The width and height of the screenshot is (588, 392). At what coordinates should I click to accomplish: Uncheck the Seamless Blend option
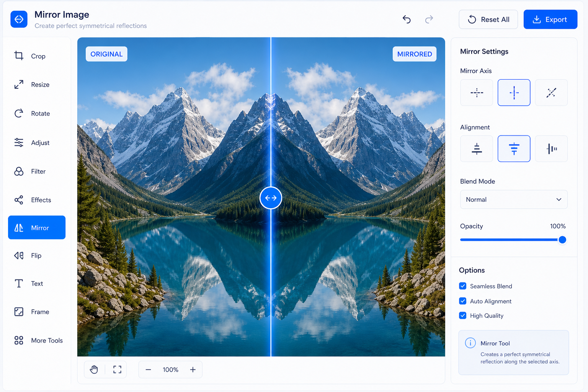point(463,286)
